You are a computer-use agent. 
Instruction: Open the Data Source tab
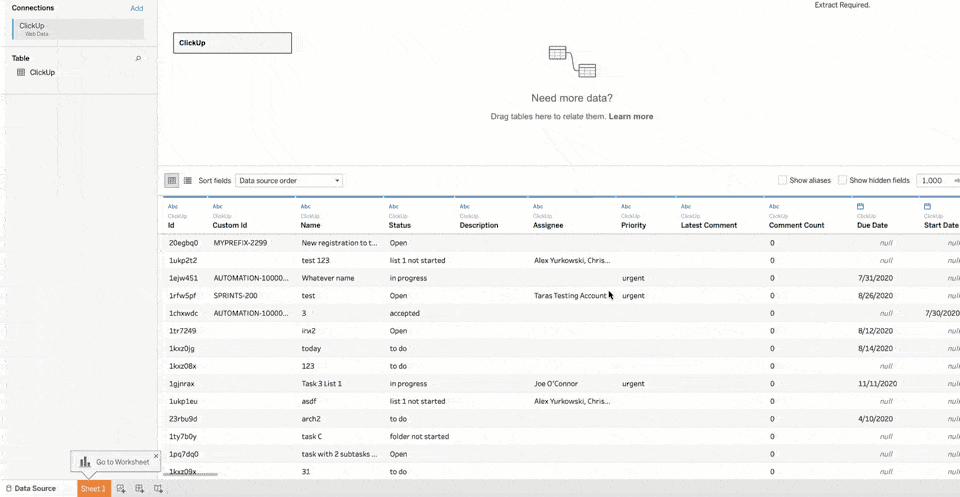point(31,489)
